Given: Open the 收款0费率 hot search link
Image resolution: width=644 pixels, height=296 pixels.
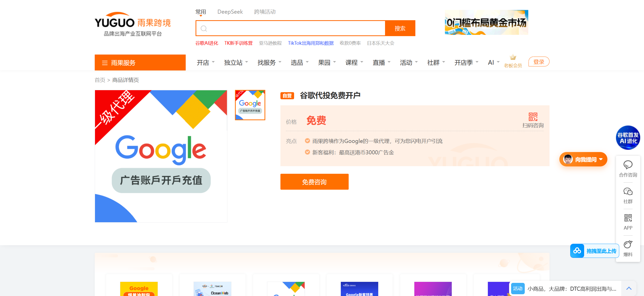Looking at the screenshot, I should [350, 43].
